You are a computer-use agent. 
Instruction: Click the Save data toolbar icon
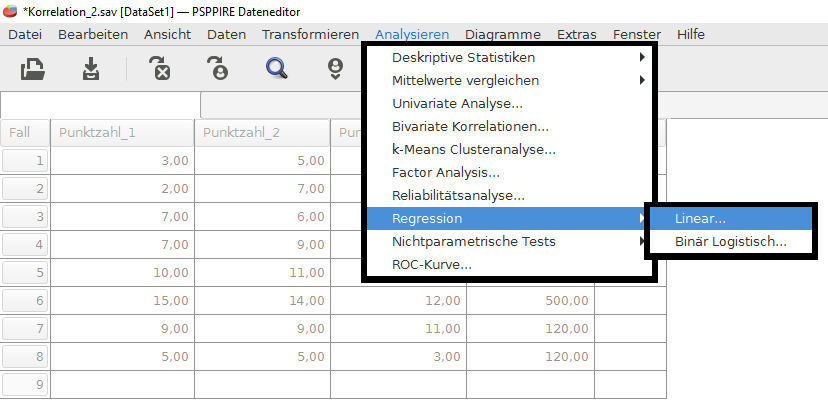click(x=91, y=68)
